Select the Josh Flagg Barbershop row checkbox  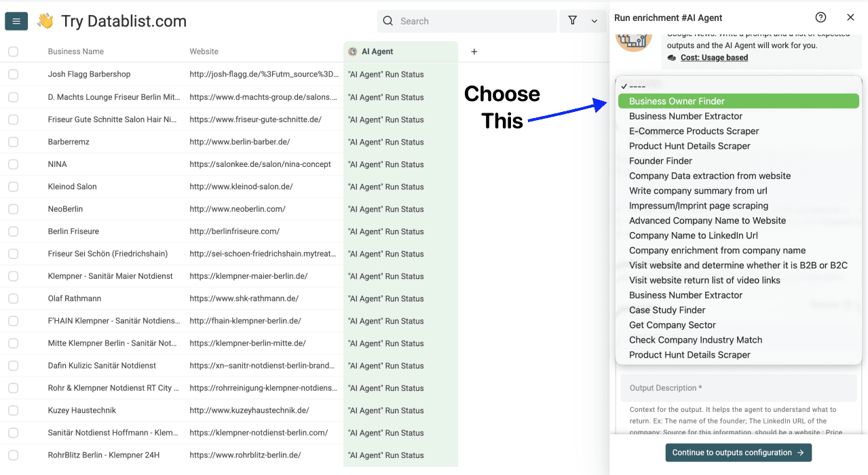point(13,74)
